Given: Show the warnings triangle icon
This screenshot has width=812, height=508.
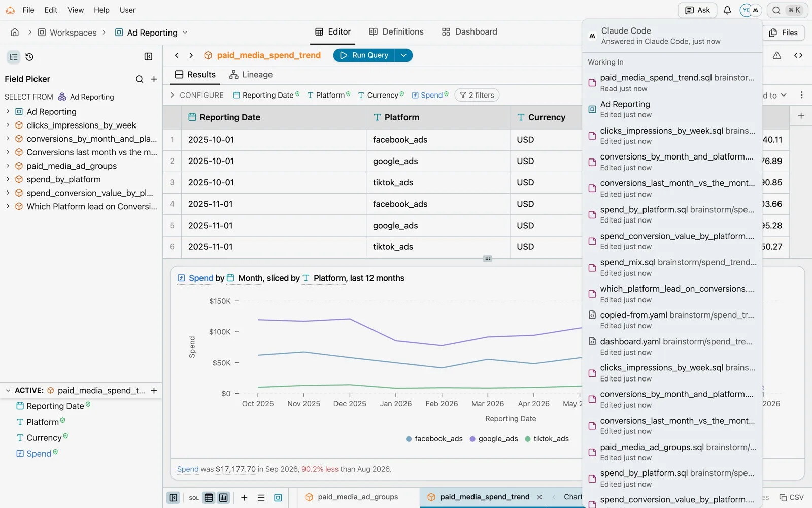Looking at the screenshot, I should point(777,55).
